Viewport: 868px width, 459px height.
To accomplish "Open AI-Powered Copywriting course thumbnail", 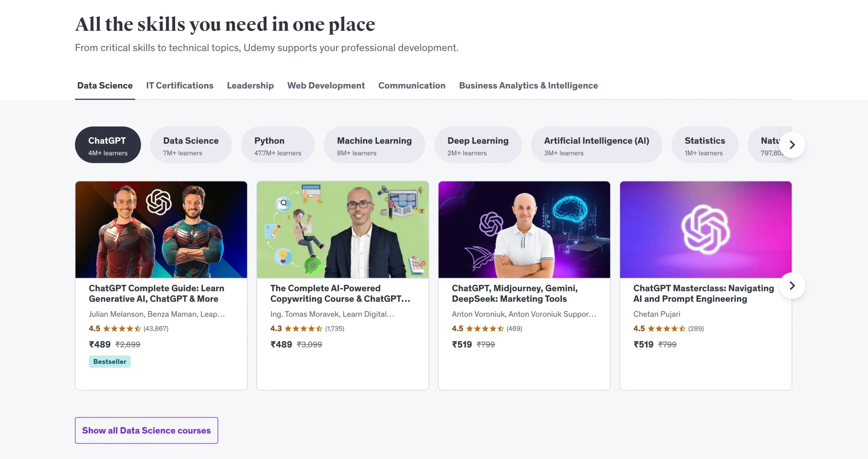I will 342,230.
